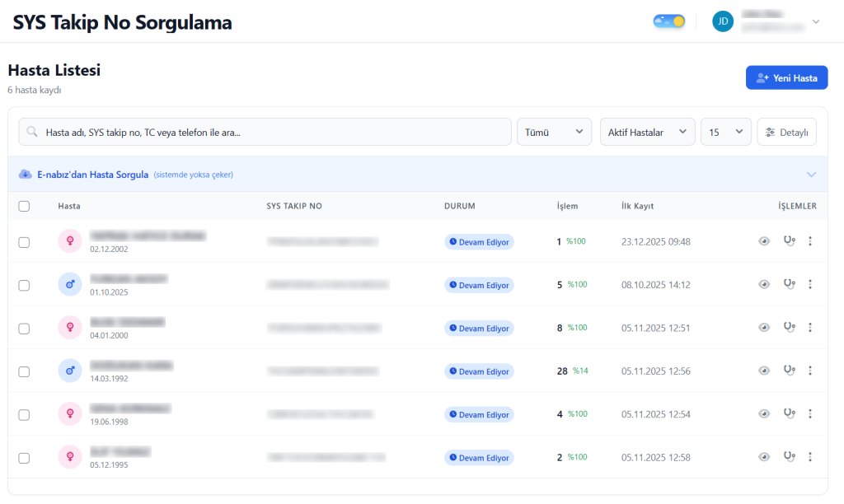Click stethoscope icon for patient born 14.03.1992
This screenshot has height=504, width=844.
coord(789,371)
